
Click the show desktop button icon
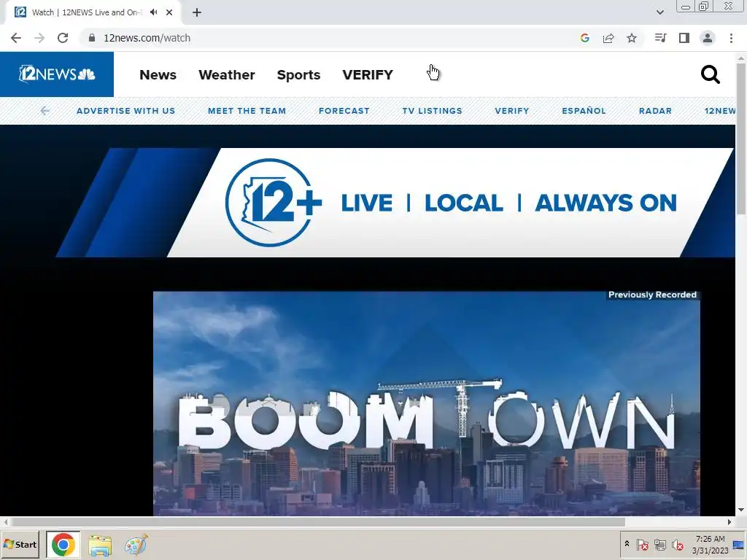click(x=739, y=544)
